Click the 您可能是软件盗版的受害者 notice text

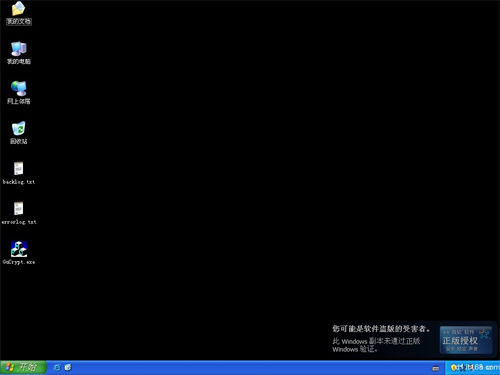point(381,329)
